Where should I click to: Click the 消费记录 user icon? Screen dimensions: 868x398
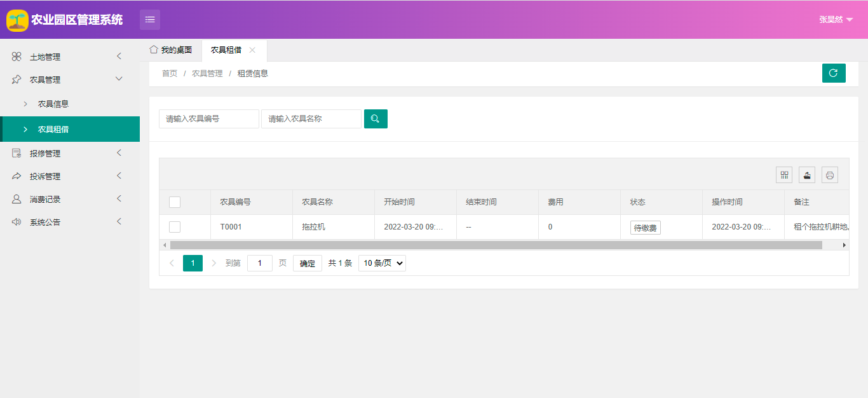[x=17, y=199]
